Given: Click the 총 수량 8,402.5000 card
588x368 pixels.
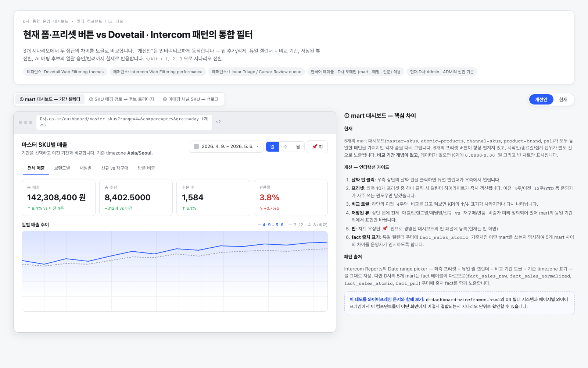Looking at the screenshot, I should pos(136,198).
